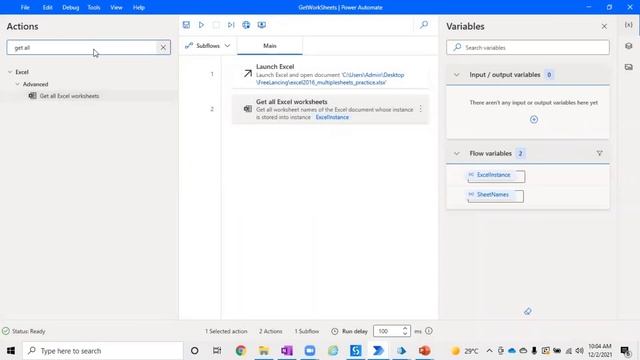Click the run delay info icon
640x360 pixels.
click(x=429, y=331)
